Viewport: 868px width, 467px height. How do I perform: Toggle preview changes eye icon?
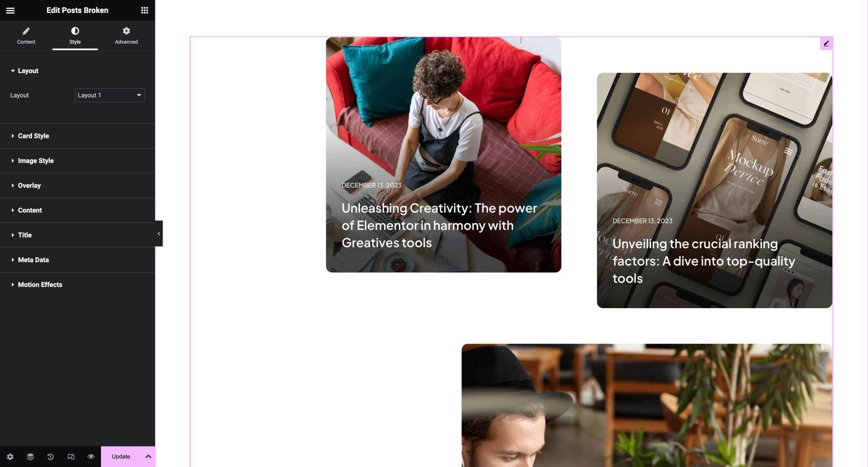click(x=91, y=456)
